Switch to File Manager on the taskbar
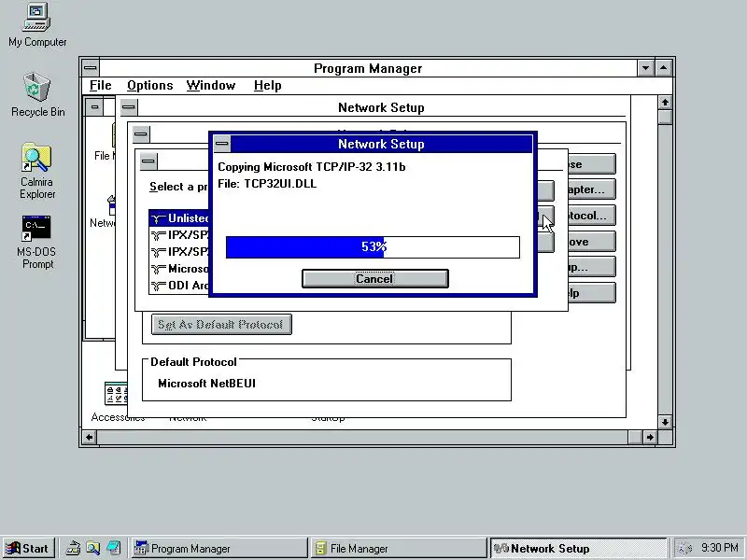 [x=399, y=548]
